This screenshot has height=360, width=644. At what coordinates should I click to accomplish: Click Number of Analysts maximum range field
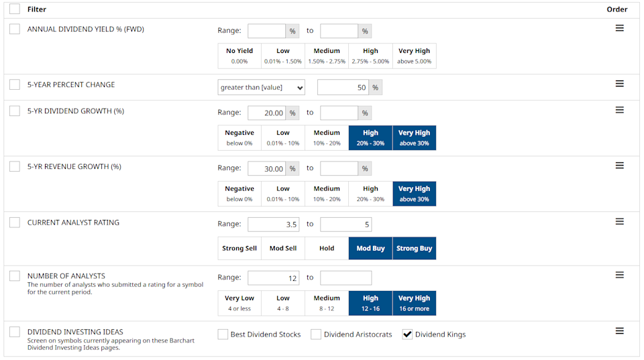(x=345, y=278)
